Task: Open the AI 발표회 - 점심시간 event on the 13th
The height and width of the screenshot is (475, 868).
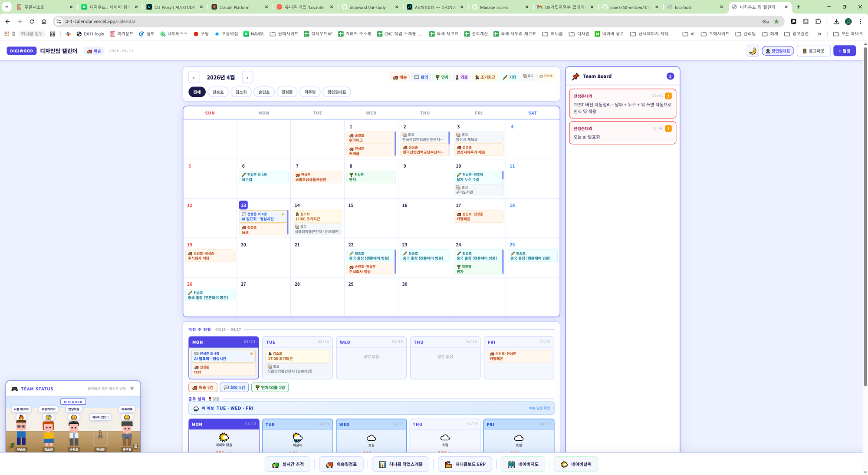Action: [x=263, y=217]
